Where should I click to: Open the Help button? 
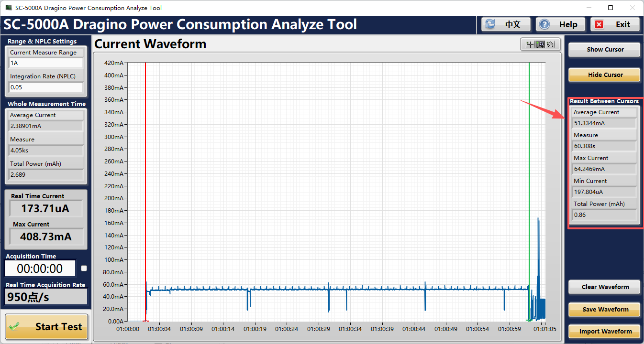pyautogui.click(x=561, y=24)
